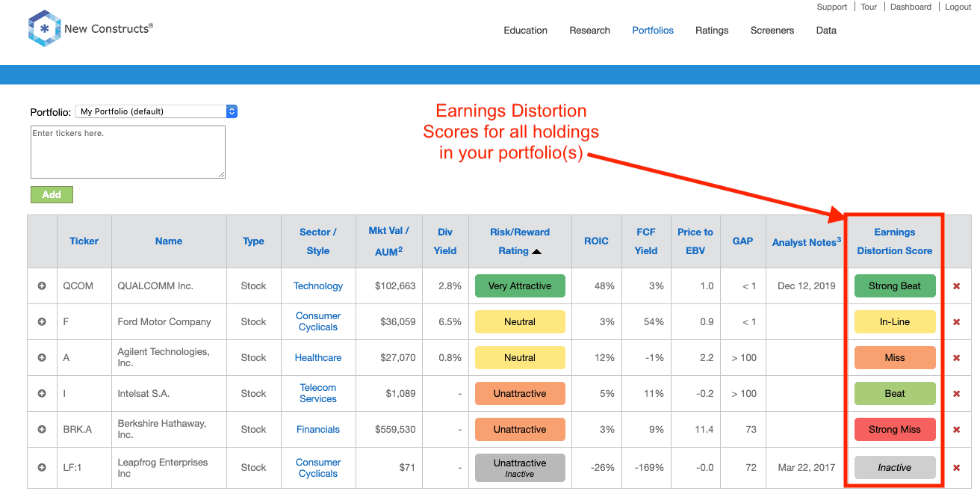
Task: Click the Miss score badge
Action: point(895,358)
